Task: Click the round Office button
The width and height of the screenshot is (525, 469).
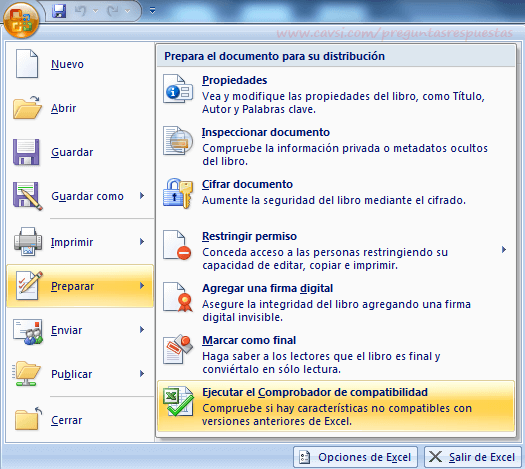Action: pyautogui.click(x=21, y=20)
